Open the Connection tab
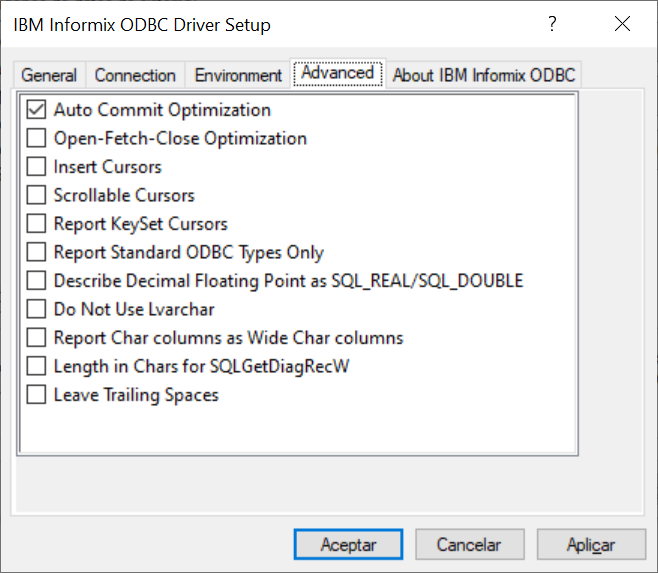Image resolution: width=658 pixels, height=573 pixels. click(135, 76)
